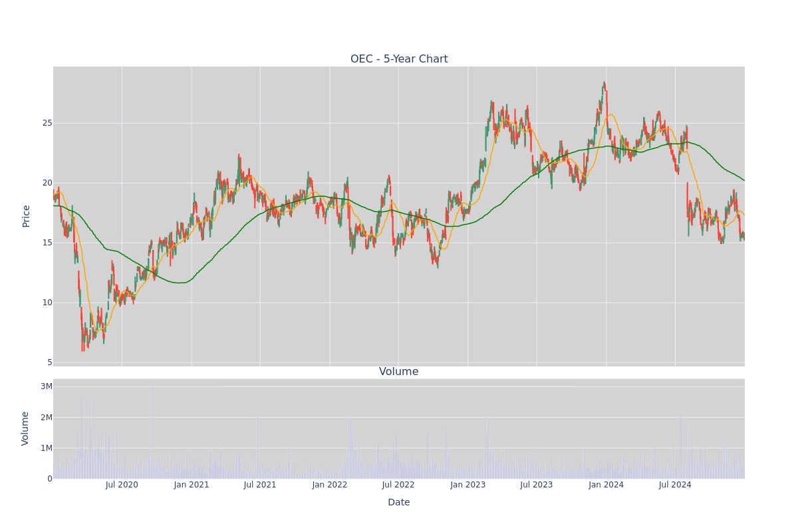Click the Jul 2021 date tick label
Image resolution: width=798 pixels, height=532 pixels.
coord(260,485)
